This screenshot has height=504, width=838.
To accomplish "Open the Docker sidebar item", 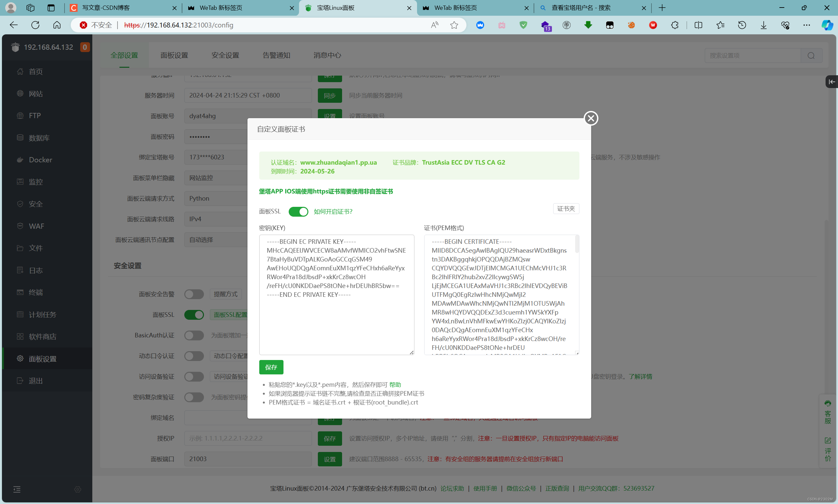I will click(x=40, y=160).
